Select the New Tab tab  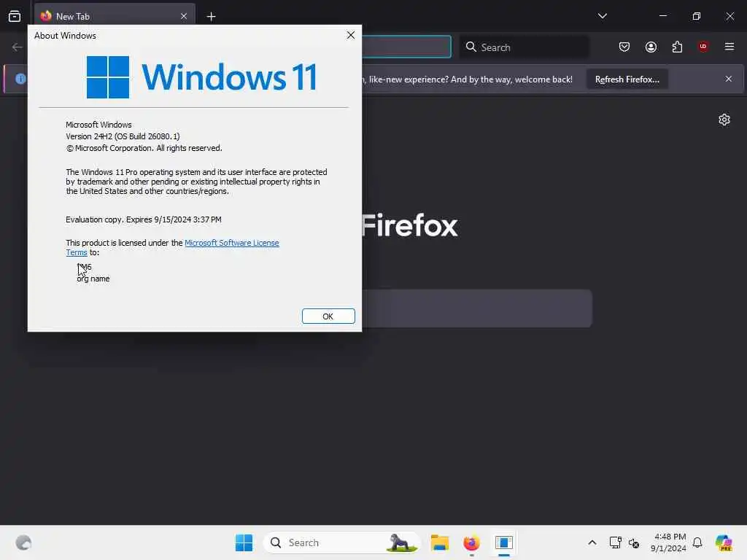point(115,16)
